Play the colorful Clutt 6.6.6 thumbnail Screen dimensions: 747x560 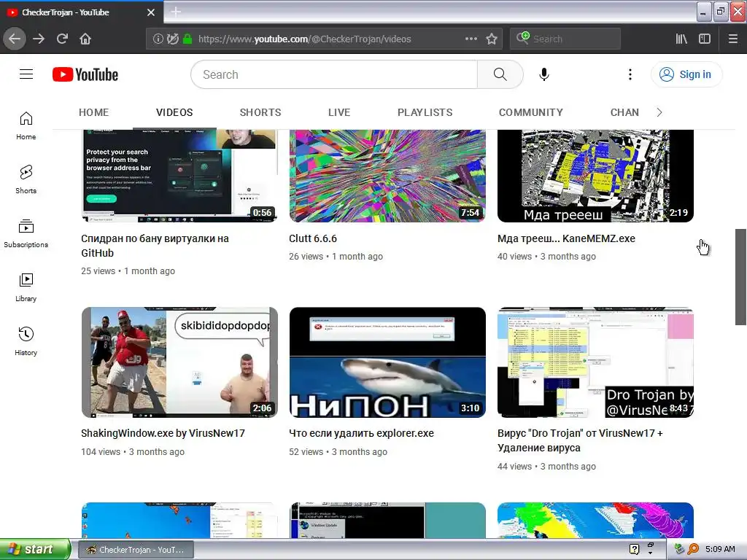387,176
